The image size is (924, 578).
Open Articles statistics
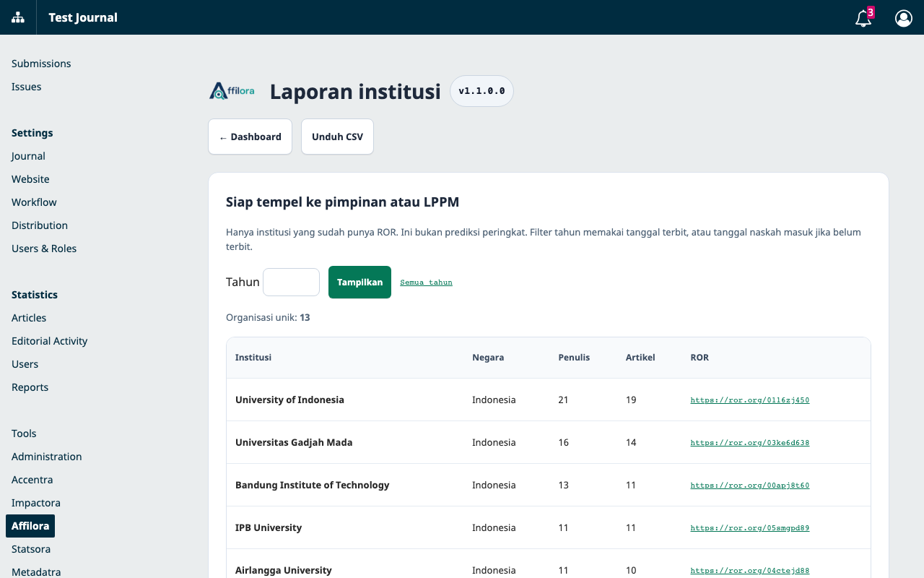tap(29, 318)
